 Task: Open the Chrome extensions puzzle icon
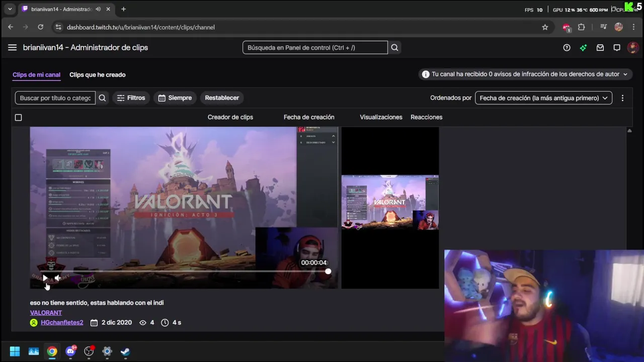pos(582,27)
